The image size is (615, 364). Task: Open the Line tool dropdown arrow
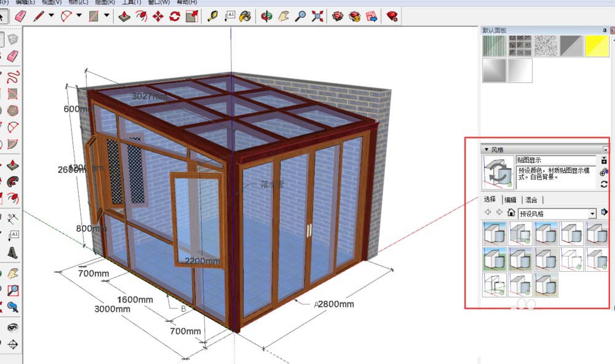[51, 16]
